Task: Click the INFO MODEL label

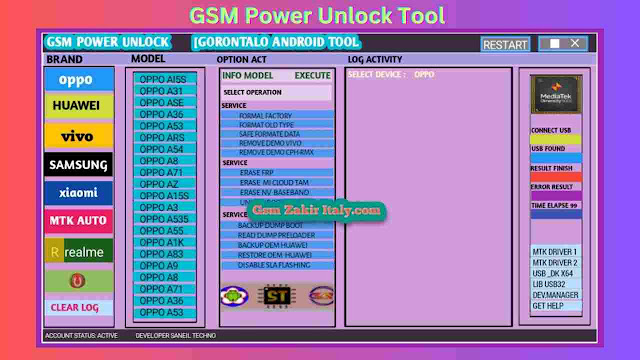Action: pos(247,76)
